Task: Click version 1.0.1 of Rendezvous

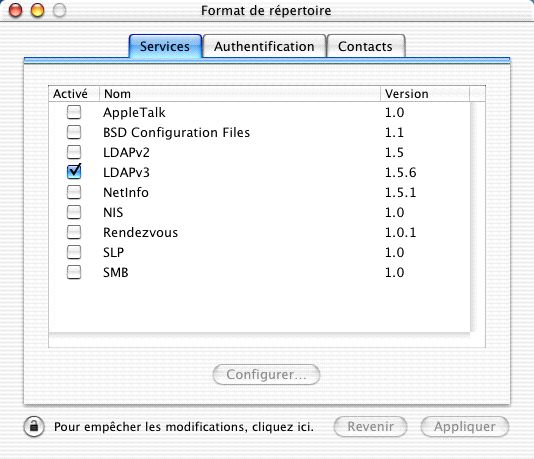Action: tap(400, 233)
